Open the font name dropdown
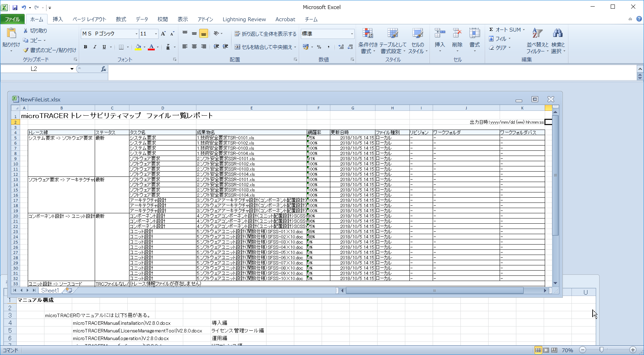The height and width of the screenshot is (355, 644). pyautogui.click(x=136, y=34)
